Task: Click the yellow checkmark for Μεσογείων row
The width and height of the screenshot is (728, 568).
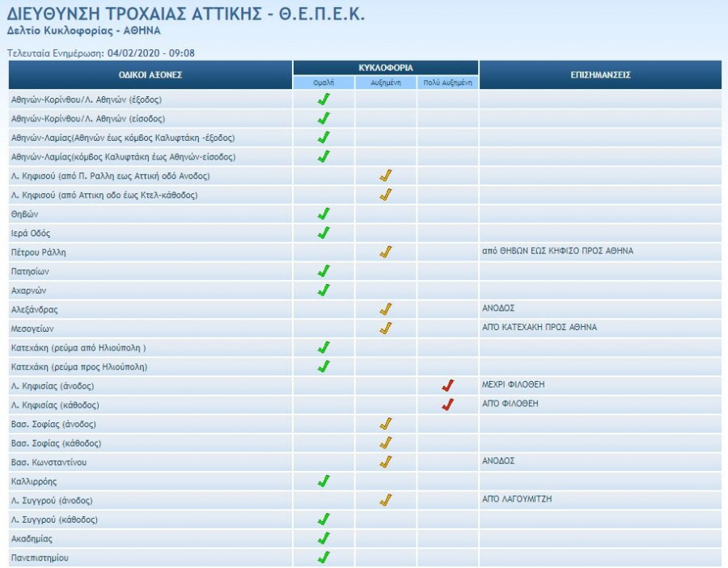Action: point(386,328)
